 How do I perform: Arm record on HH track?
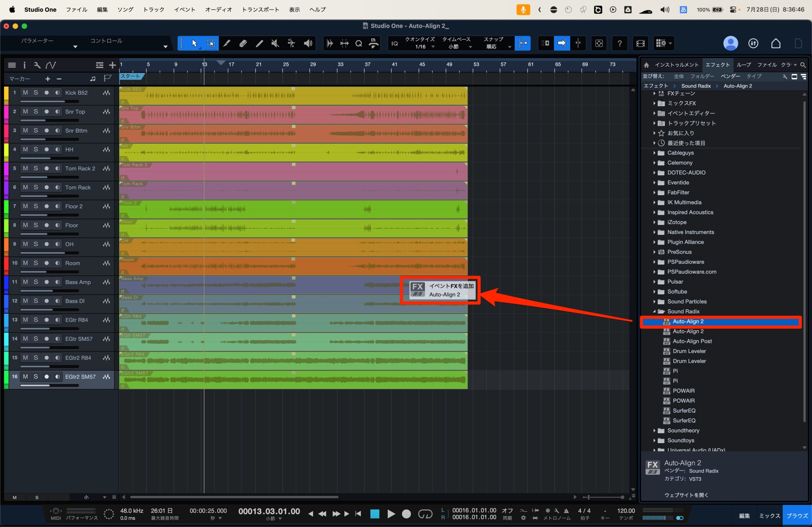[x=47, y=149]
